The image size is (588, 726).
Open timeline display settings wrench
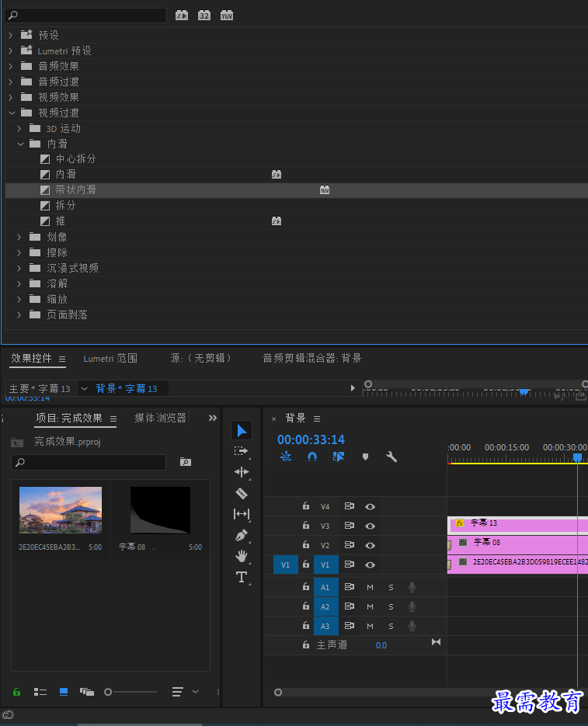[391, 457]
